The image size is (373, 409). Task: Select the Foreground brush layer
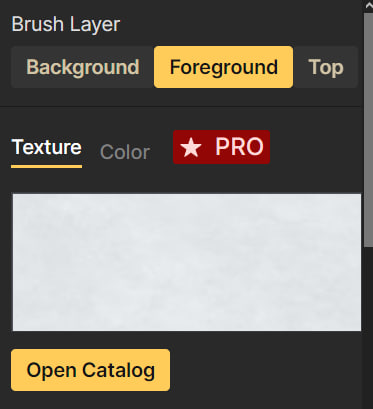coord(224,67)
